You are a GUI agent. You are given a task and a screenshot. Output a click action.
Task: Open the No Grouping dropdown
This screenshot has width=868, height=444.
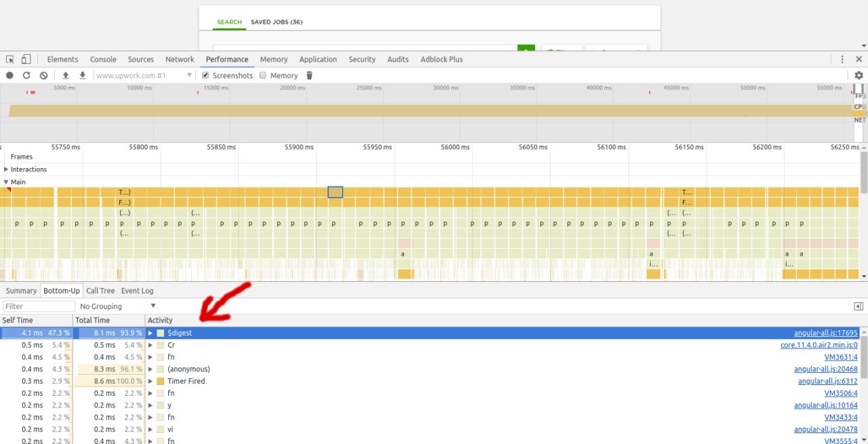pyautogui.click(x=118, y=306)
